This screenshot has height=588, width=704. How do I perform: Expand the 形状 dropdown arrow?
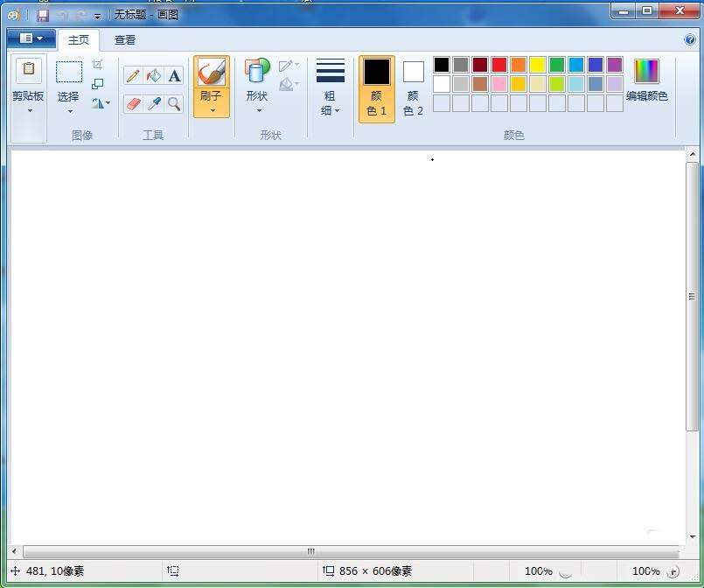(259, 110)
